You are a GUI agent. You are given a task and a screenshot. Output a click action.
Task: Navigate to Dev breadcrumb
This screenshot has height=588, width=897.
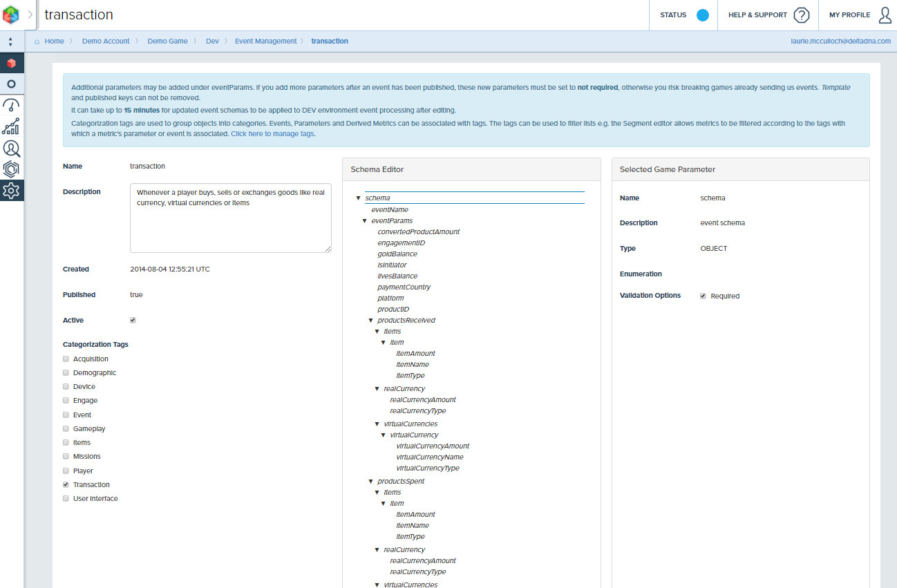(x=212, y=41)
